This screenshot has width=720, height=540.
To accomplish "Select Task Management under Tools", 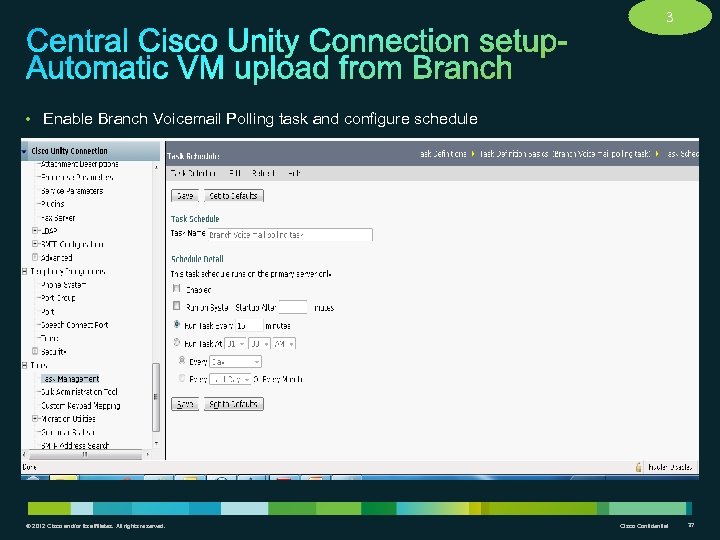I will point(71,379).
